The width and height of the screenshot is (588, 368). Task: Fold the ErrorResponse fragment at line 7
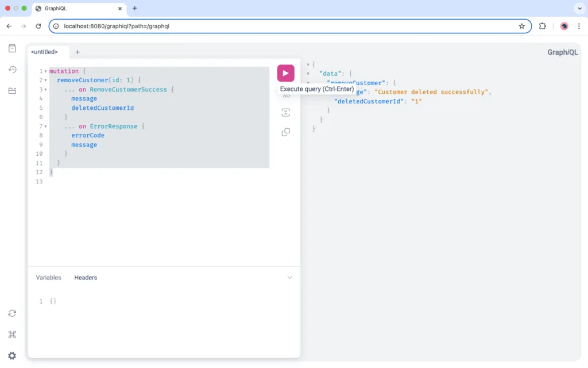point(46,126)
